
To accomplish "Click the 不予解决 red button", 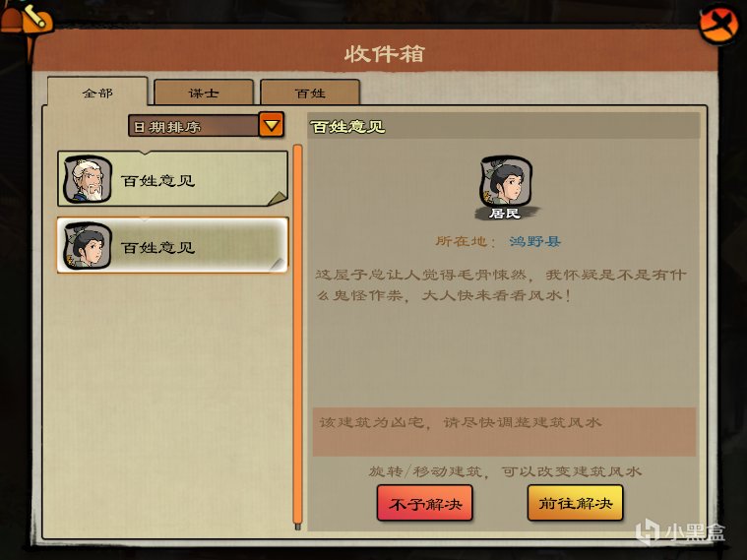I will pos(425,503).
